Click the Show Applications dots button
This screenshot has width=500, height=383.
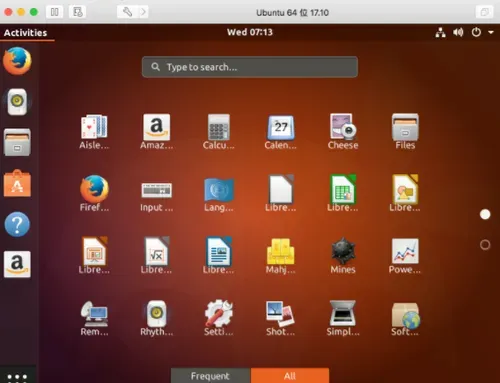click(x=17, y=377)
